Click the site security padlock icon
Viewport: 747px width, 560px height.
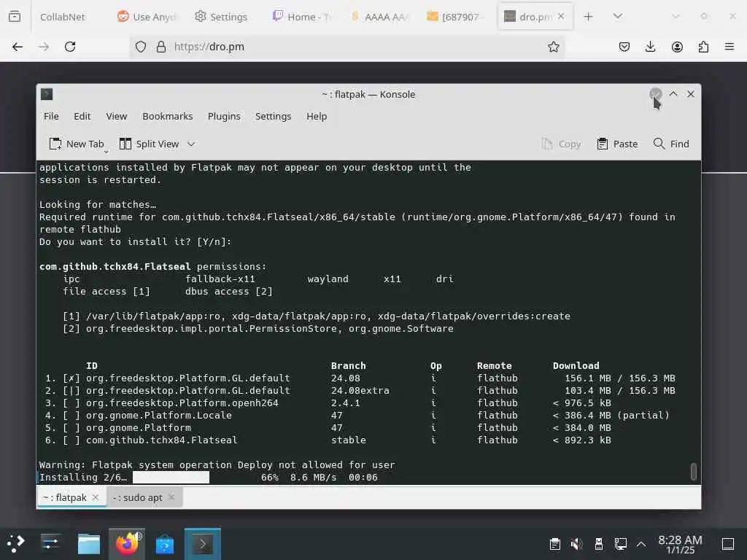161,47
